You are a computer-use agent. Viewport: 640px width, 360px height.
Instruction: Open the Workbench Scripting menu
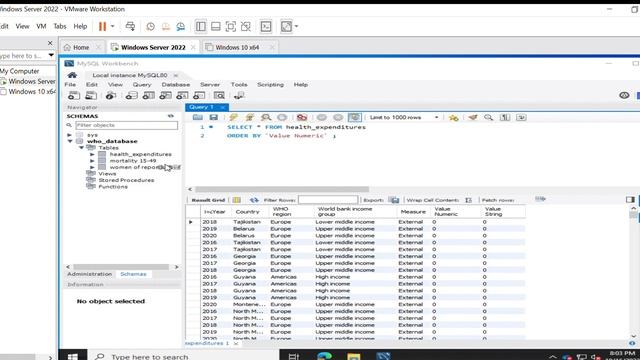270,85
